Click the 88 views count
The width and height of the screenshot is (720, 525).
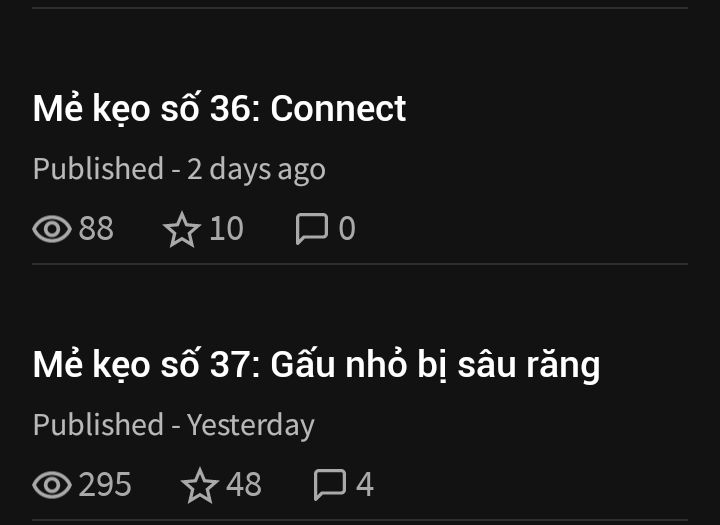coord(96,229)
